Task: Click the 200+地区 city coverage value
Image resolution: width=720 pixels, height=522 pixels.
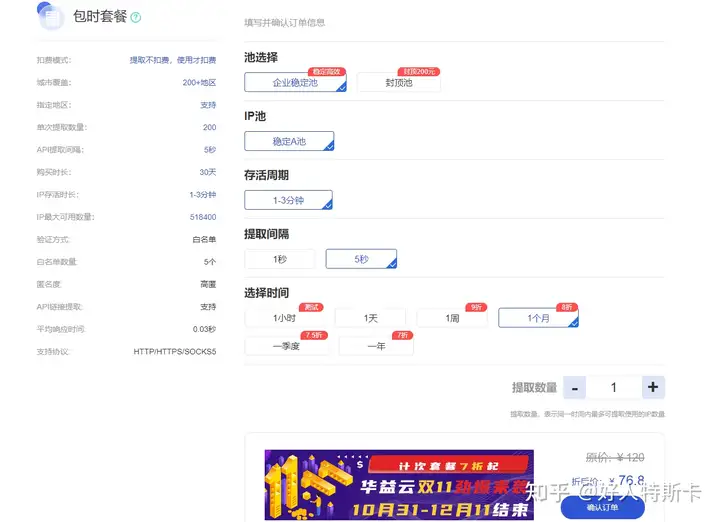Action: pyautogui.click(x=199, y=83)
